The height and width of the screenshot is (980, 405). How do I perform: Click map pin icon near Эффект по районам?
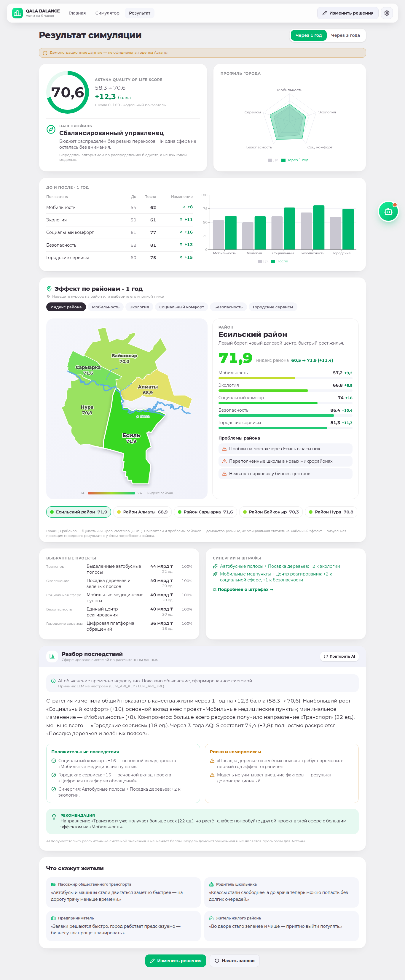point(49,289)
